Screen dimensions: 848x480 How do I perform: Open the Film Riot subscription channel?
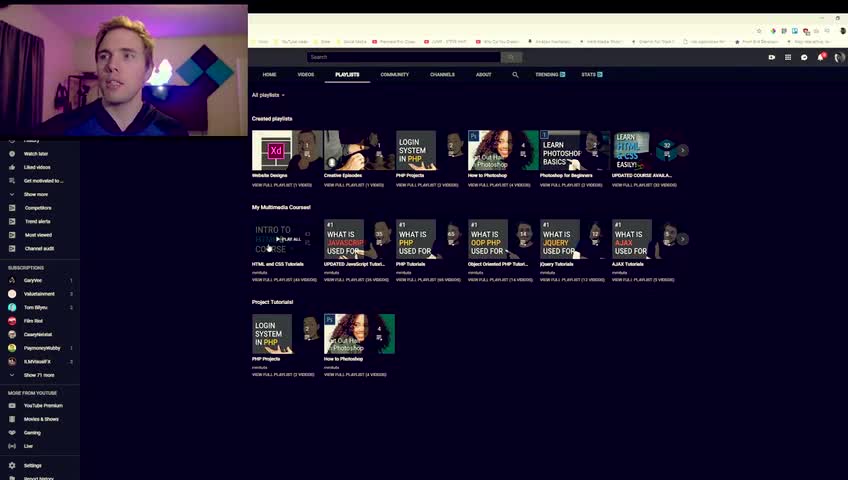(33, 321)
